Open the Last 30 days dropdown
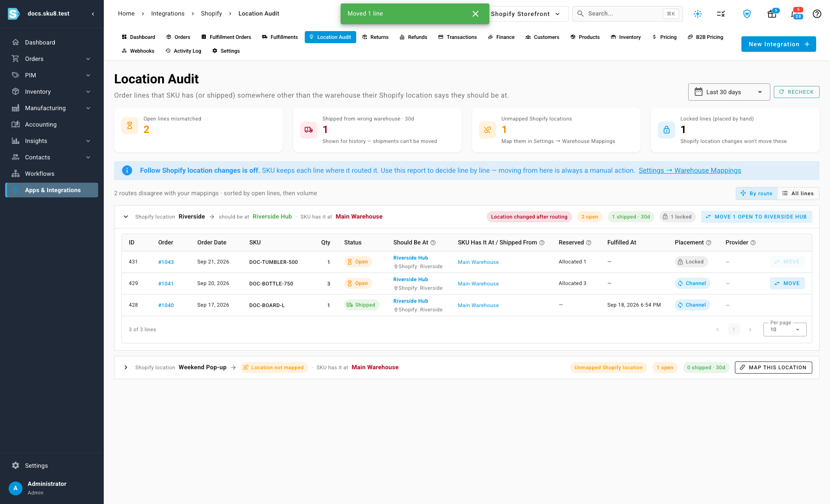This screenshot has height=504, width=830. point(729,92)
